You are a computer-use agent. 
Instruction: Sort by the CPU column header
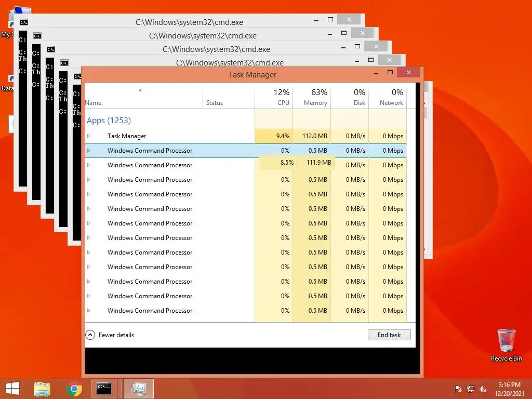click(273, 97)
